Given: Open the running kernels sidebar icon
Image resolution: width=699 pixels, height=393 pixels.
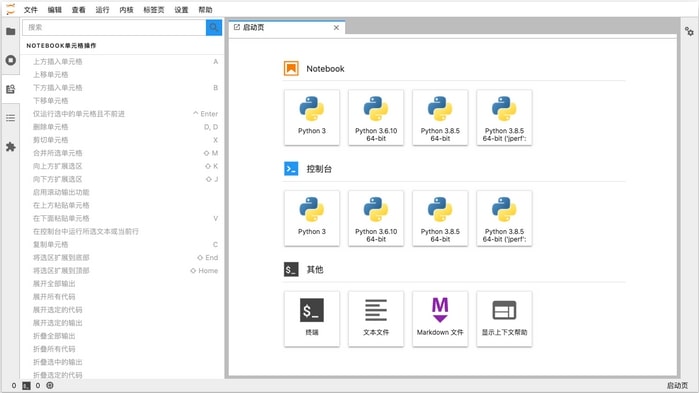Looking at the screenshot, I should point(11,60).
